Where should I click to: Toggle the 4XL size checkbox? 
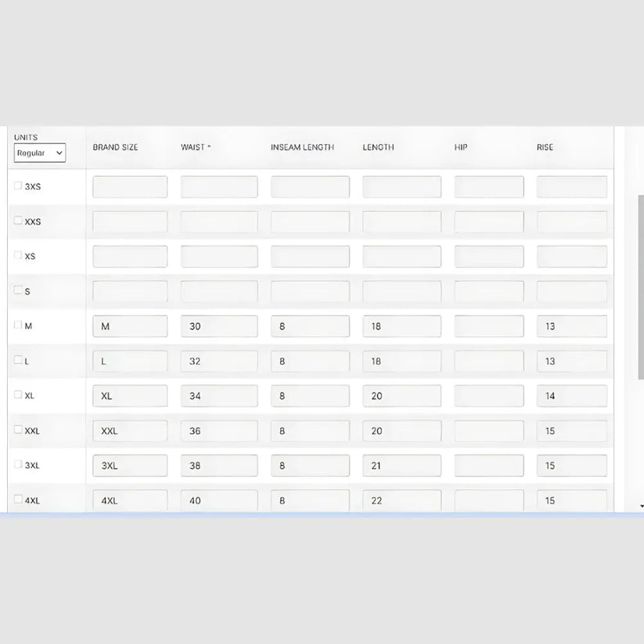pyautogui.click(x=18, y=499)
